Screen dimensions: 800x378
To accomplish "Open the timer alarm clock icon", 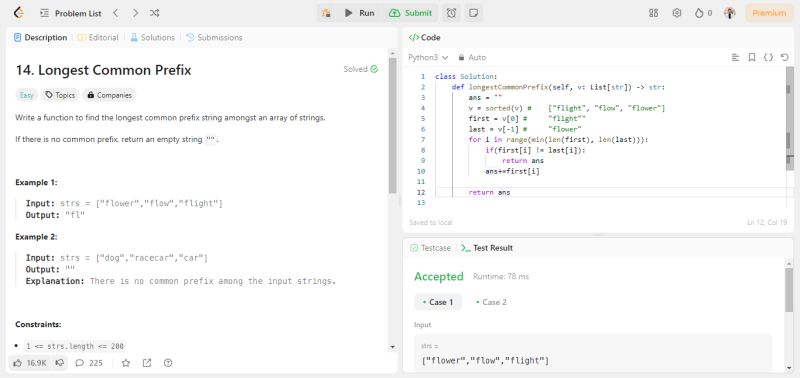I will tap(452, 13).
